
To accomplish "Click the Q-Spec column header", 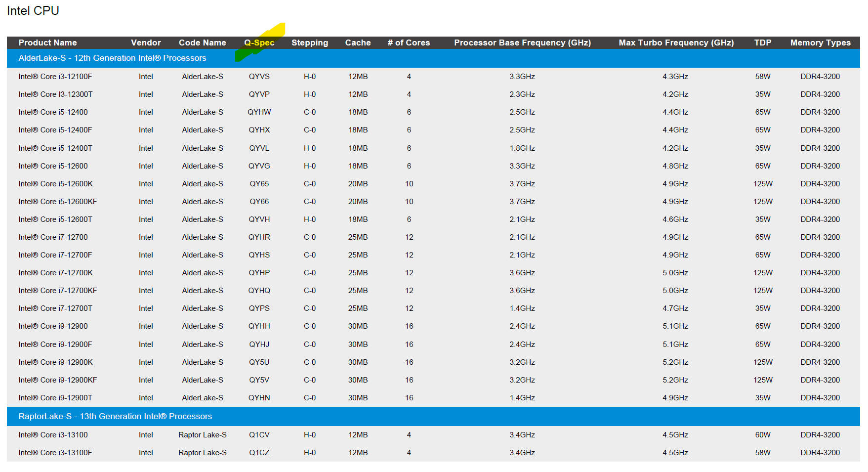I will click(x=259, y=43).
